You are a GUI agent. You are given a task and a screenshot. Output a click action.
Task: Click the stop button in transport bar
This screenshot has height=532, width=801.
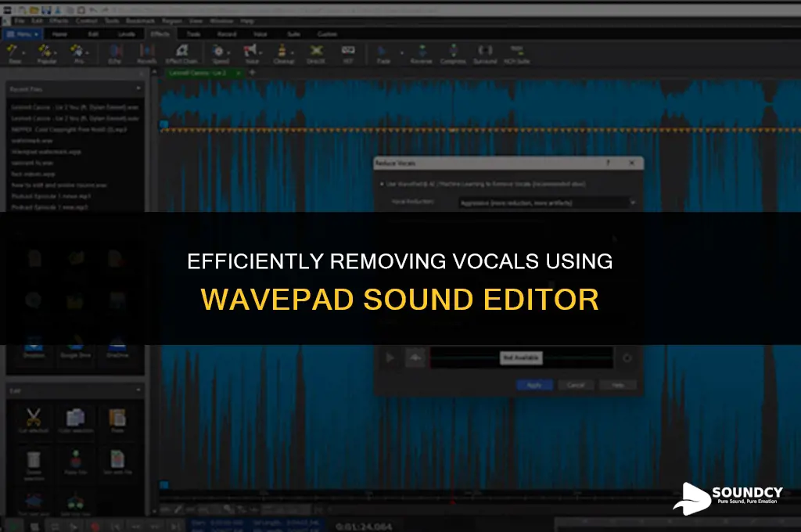(34, 527)
